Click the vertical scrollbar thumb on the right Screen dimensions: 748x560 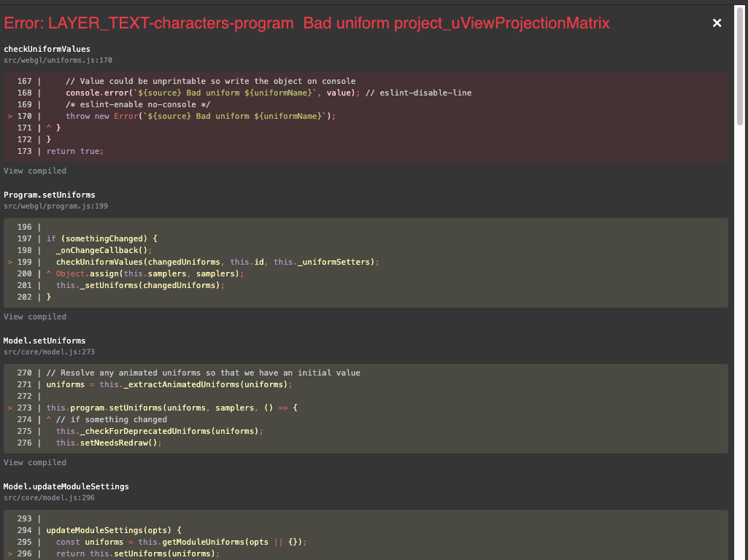tap(740, 65)
